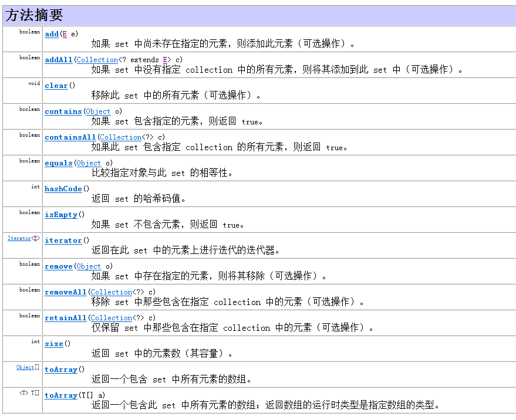The image size is (516, 420).
Task: Click the 方法摘要 heading
Action: point(34,15)
